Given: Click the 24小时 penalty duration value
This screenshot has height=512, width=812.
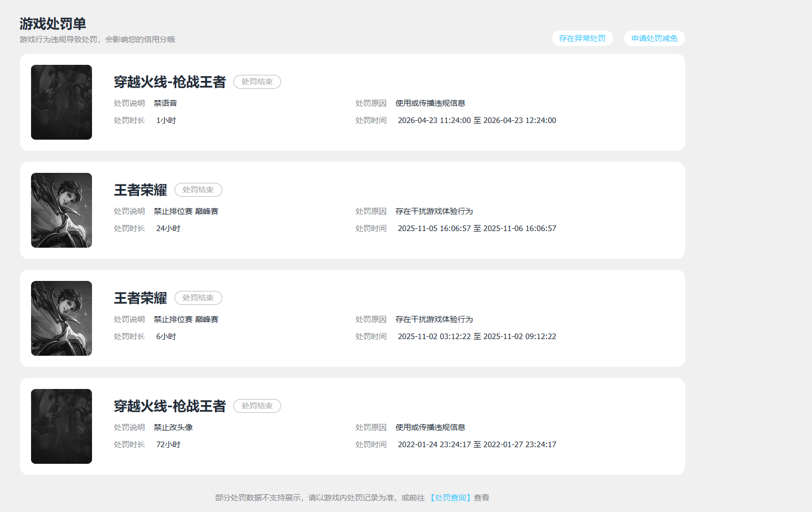Looking at the screenshot, I should [x=168, y=228].
